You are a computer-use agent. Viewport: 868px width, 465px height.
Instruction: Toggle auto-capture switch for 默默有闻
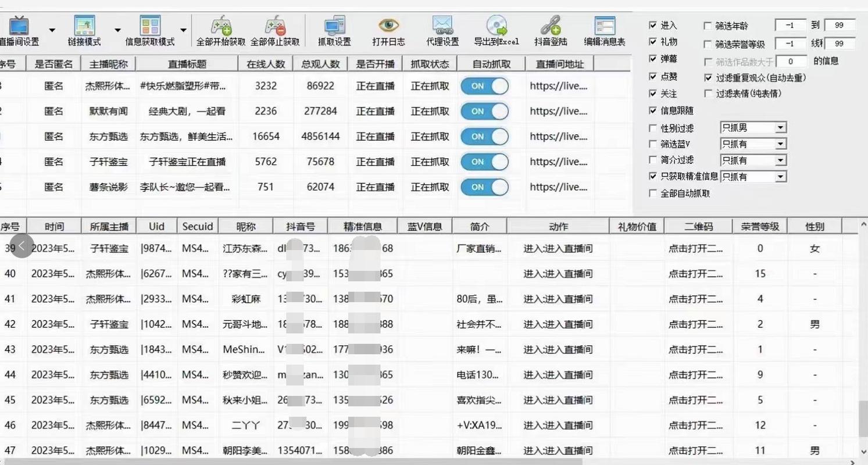pyautogui.click(x=484, y=111)
